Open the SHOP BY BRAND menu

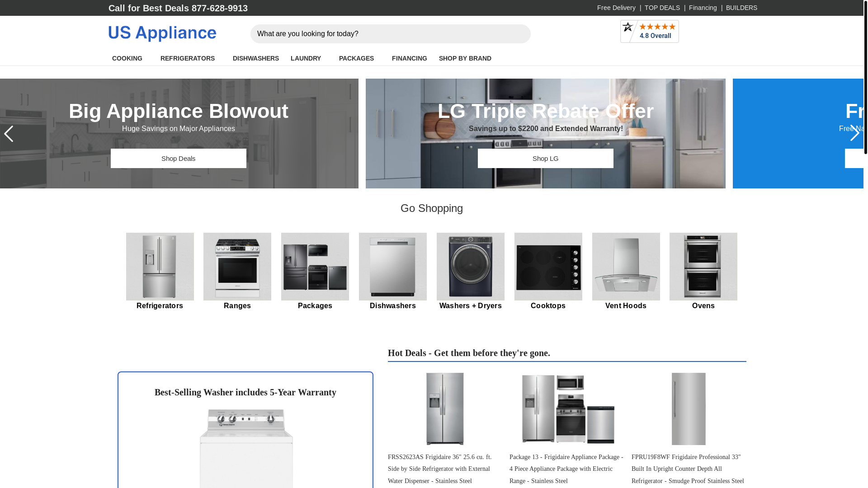[x=465, y=58]
